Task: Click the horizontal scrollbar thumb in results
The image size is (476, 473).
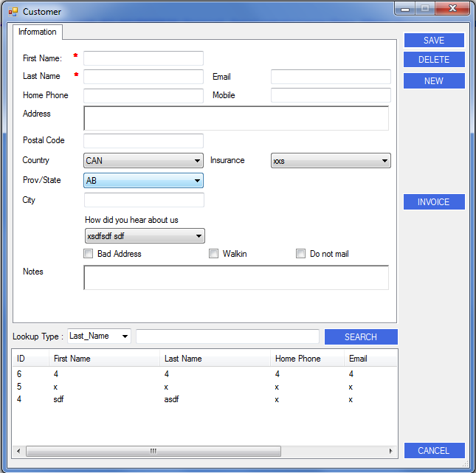Action: pos(154,451)
